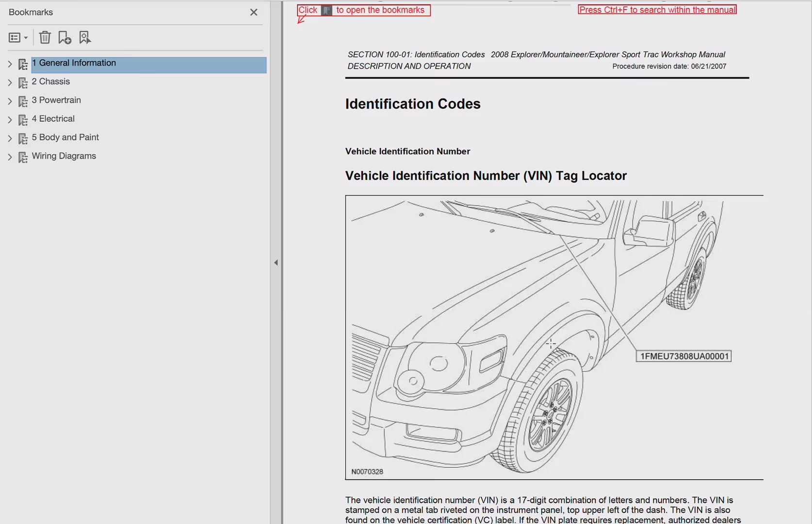This screenshot has height=524, width=812.
Task: Expand the 4 Electrical bookmark
Action: point(10,119)
